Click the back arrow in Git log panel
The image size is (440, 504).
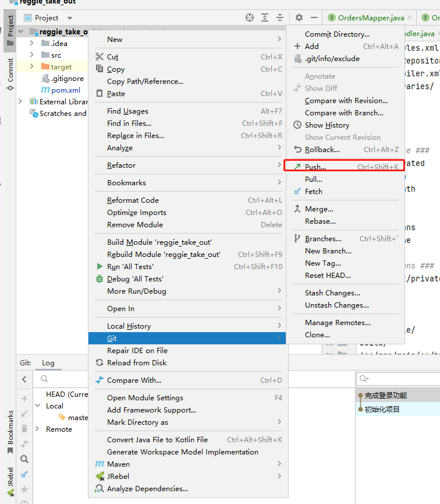tap(24, 379)
